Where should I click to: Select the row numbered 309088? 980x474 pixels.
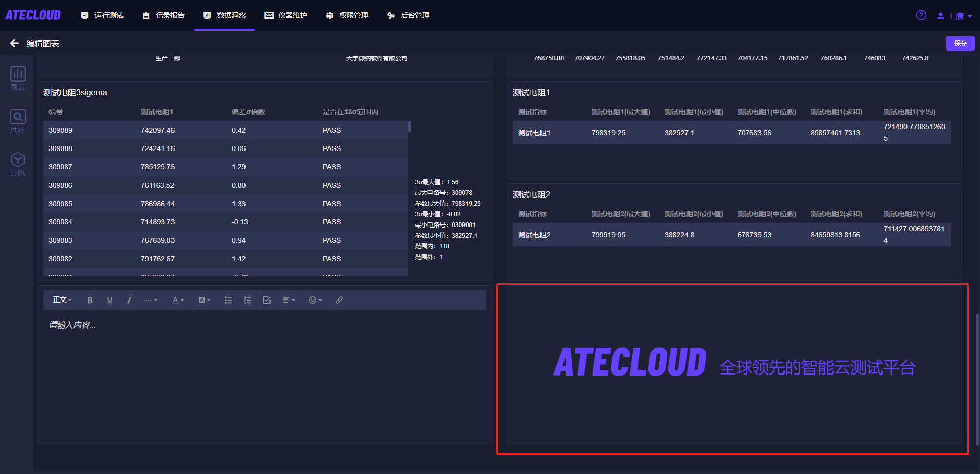click(226, 148)
